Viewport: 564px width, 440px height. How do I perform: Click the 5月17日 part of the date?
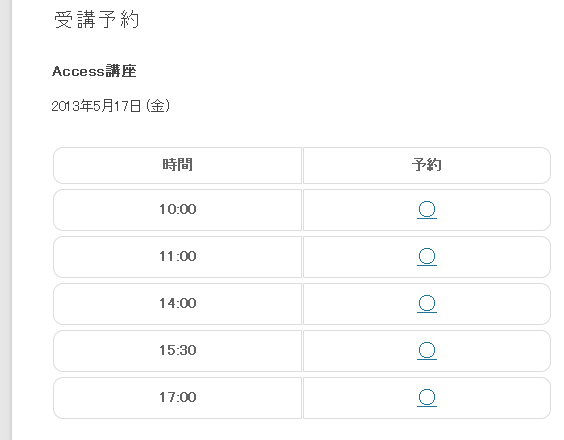tap(117, 106)
